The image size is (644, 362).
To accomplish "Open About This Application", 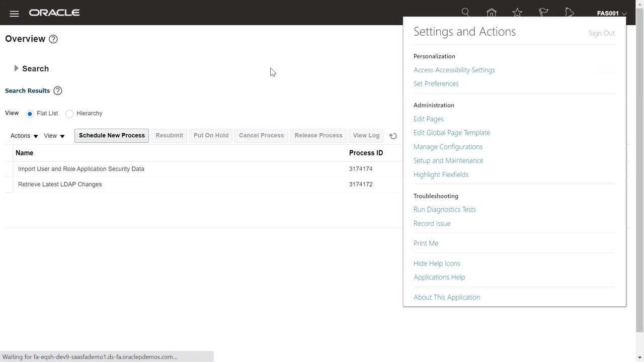I will 447,297.
